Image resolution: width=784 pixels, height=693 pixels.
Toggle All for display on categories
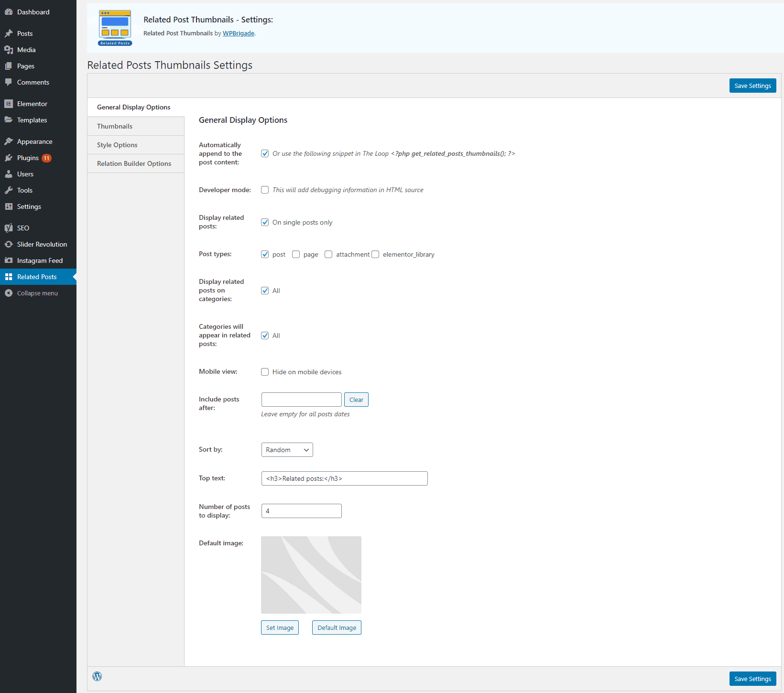click(x=265, y=291)
